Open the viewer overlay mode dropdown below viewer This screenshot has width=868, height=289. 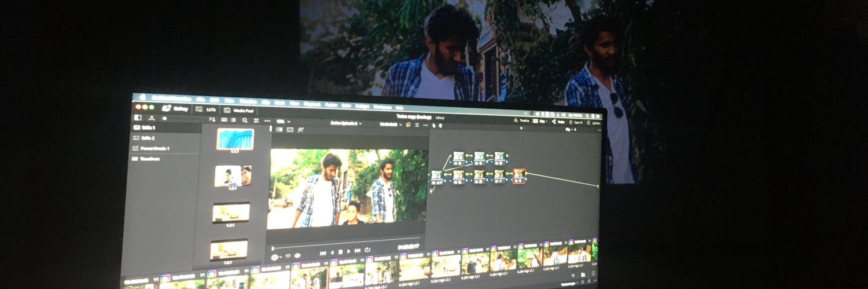(x=276, y=257)
